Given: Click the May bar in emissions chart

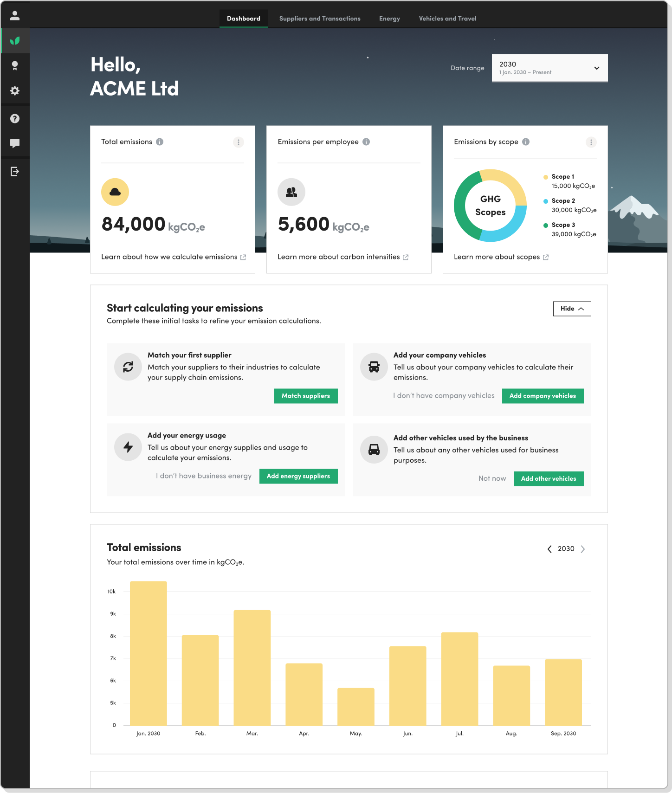Looking at the screenshot, I should [356, 707].
